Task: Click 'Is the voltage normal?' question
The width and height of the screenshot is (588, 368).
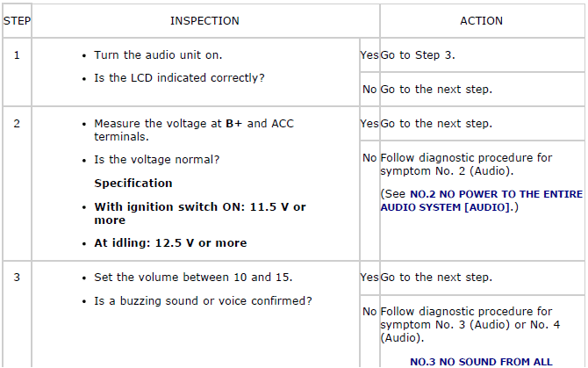Action: tap(156, 160)
